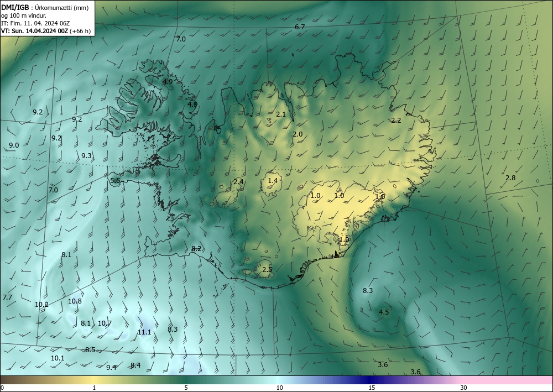
Task: Click the '2.4' value on the map
Action: point(238,182)
